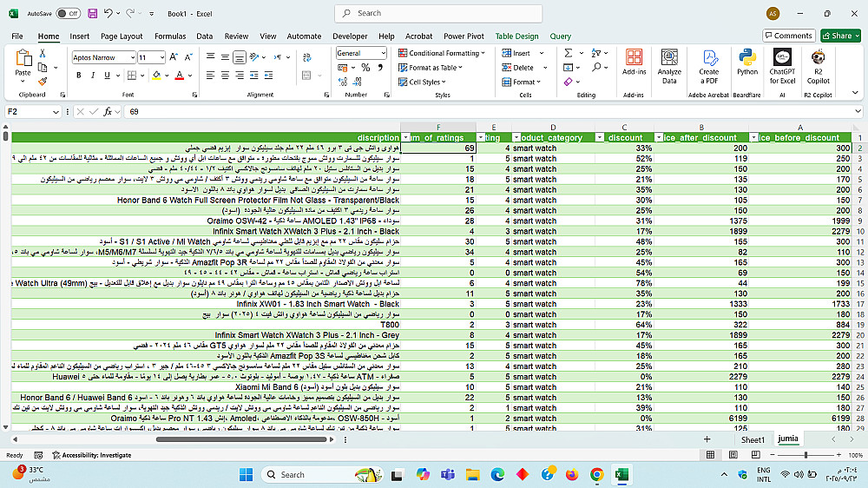This screenshot has width=868, height=488.
Task: Click the zoom slider handle
Action: [x=806, y=455]
